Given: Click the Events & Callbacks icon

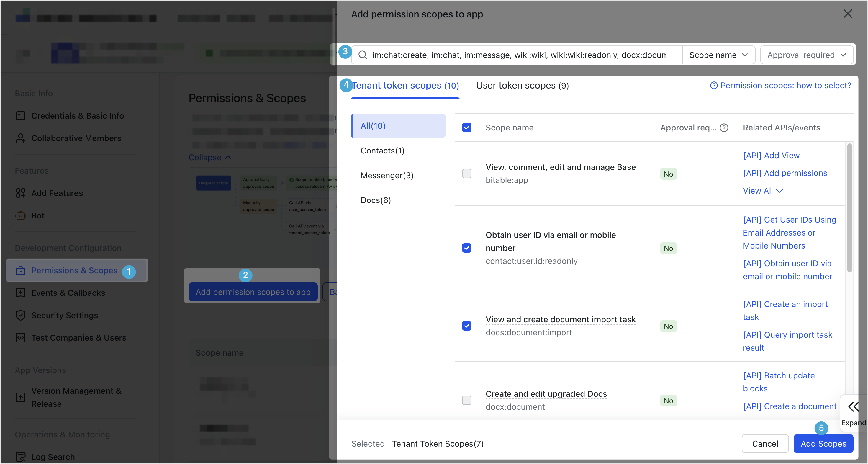Looking at the screenshot, I should click(x=21, y=293).
